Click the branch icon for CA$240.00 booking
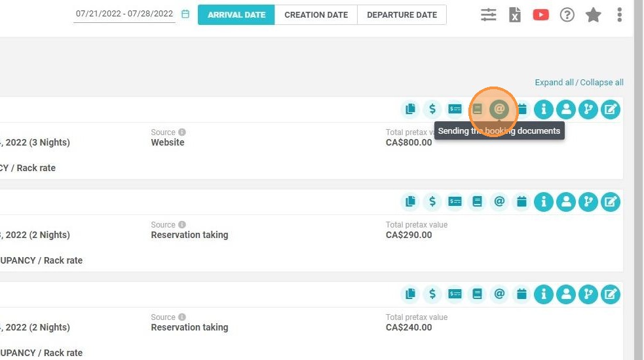Image resolution: width=644 pixels, height=360 pixels. pos(588,294)
